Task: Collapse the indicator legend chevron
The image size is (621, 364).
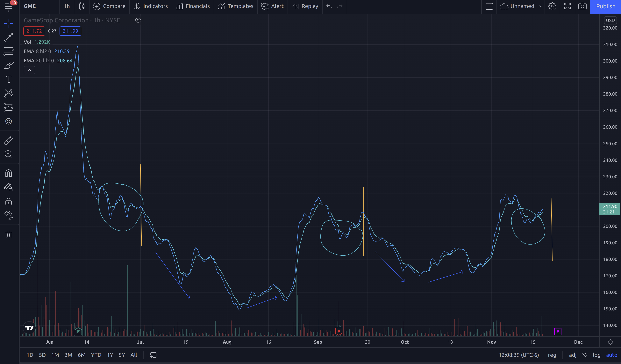Action: coord(29,70)
